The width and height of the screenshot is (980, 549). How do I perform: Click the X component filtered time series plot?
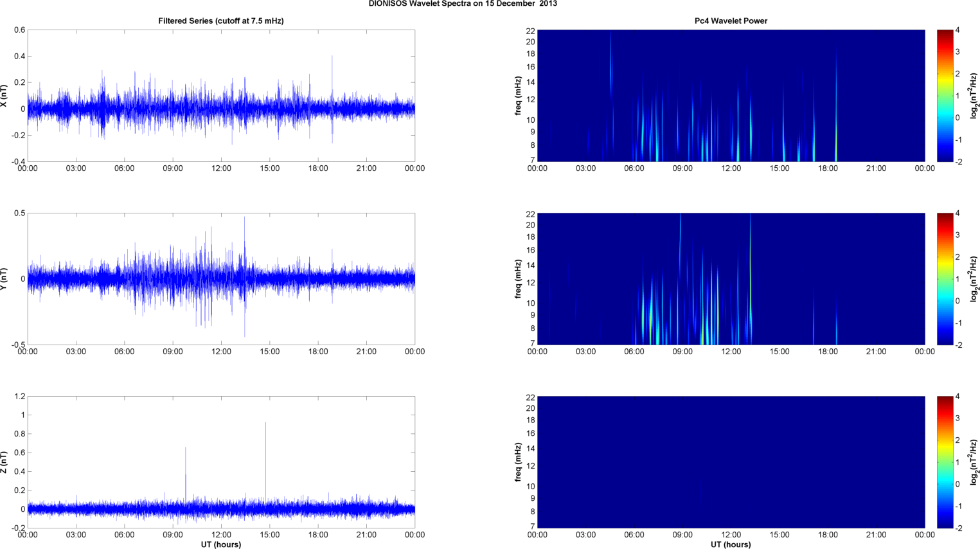pyautogui.click(x=221, y=96)
